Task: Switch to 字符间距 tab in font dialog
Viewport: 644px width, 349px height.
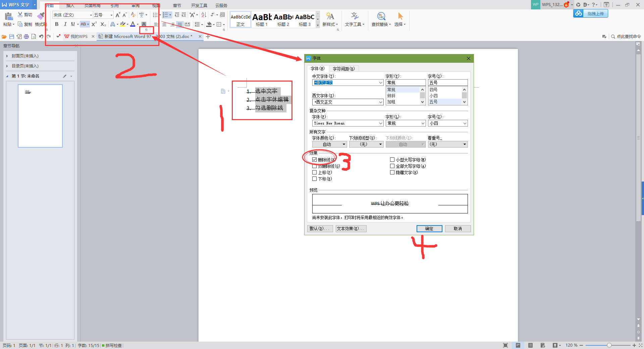Action: tap(344, 69)
